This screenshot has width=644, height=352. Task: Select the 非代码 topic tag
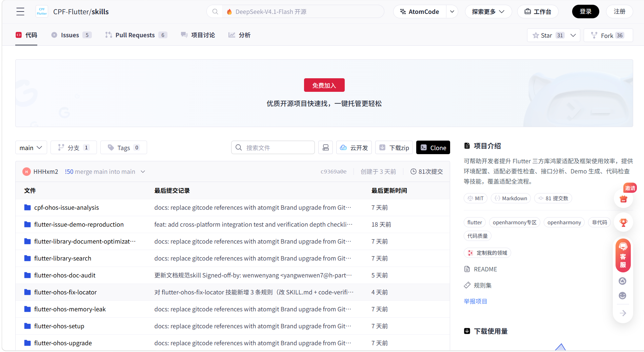pos(599,222)
